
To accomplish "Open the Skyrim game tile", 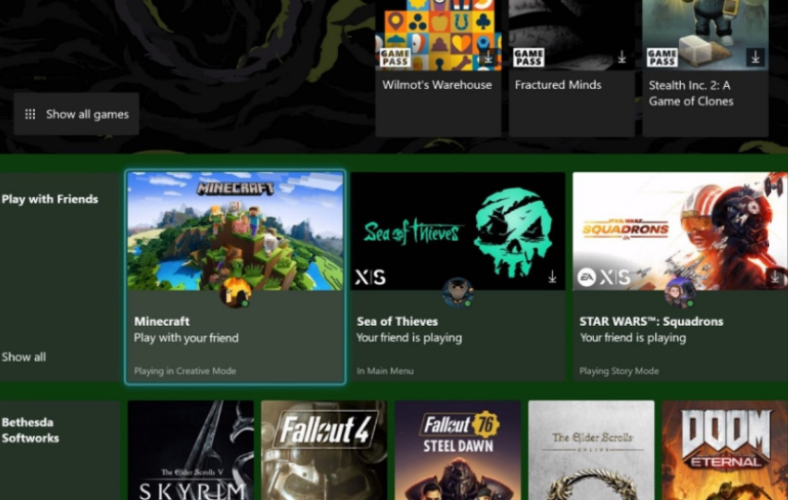I will click(190, 450).
